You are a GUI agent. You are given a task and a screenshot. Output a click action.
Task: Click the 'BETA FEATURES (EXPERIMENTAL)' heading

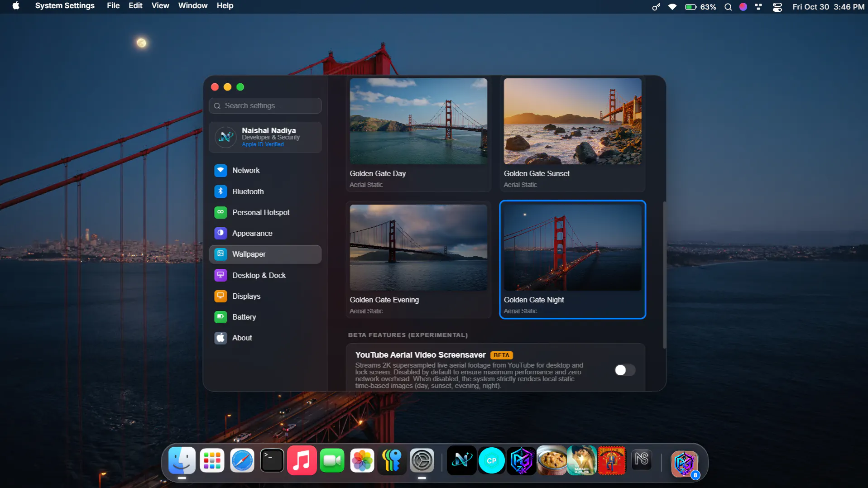(408, 335)
